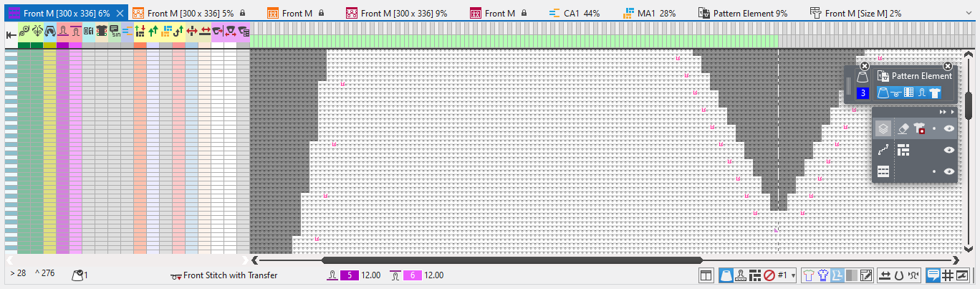Click the stamp ruler icon in bottom toolbar
The width and height of the screenshot is (980, 289).
[x=739, y=275]
